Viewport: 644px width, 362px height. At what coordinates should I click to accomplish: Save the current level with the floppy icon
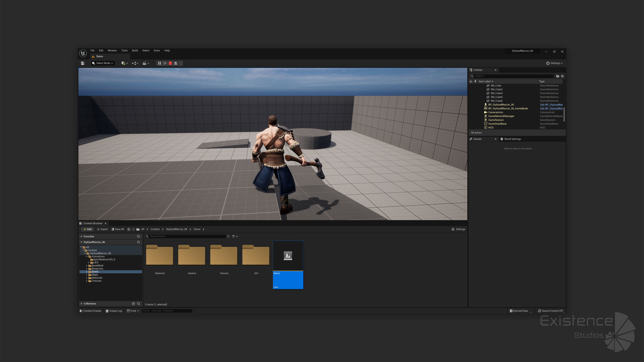pyautogui.click(x=83, y=63)
